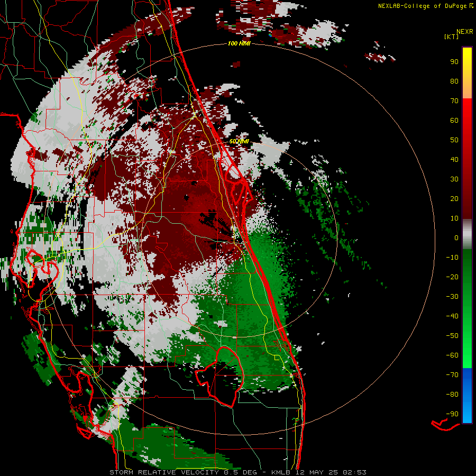
Task: Click the 10 value on velocity scale
Action: [454, 218]
